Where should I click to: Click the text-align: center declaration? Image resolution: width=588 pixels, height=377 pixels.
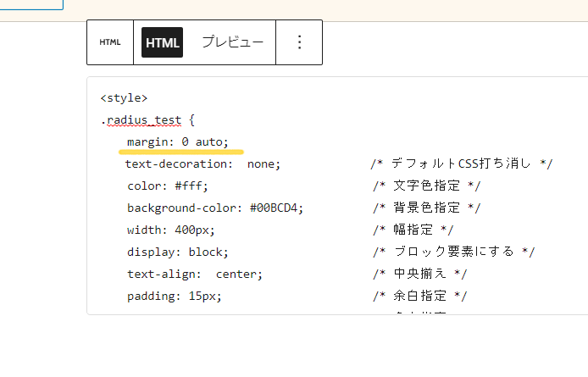[195, 274]
